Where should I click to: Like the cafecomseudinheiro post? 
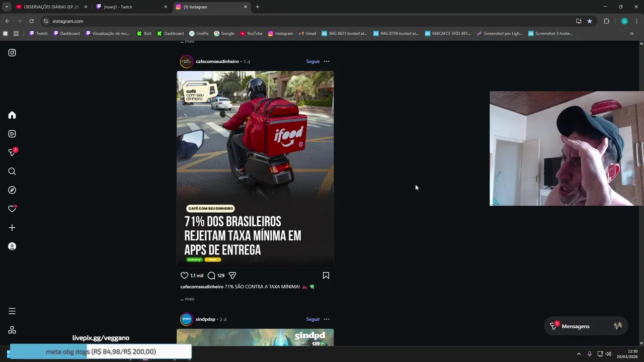pyautogui.click(x=184, y=276)
